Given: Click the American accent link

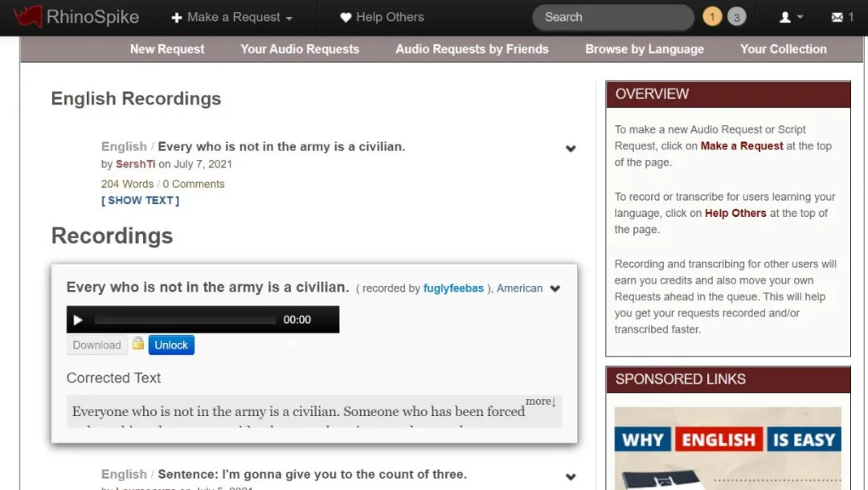Looking at the screenshot, I should tap(519, 288).
